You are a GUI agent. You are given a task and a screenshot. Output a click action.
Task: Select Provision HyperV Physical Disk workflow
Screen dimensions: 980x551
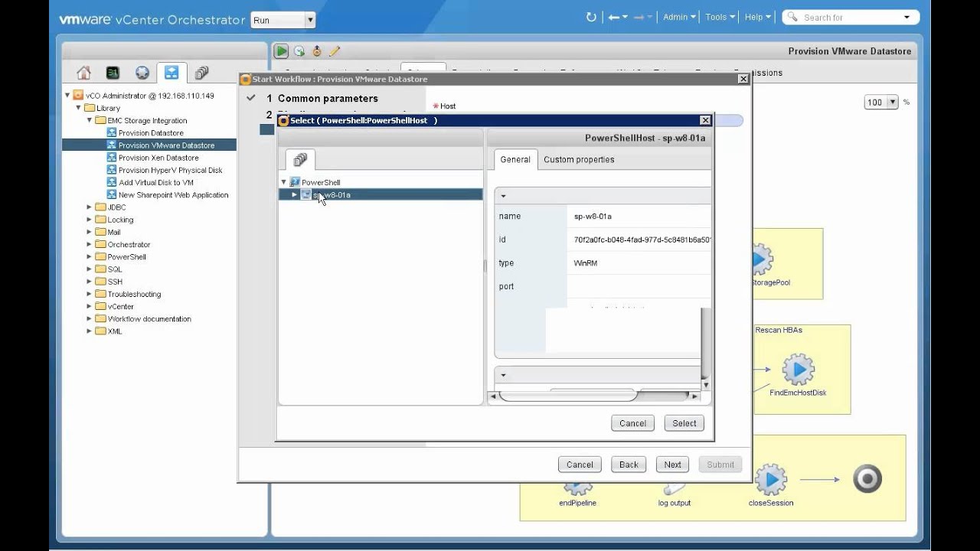[170, 170]
